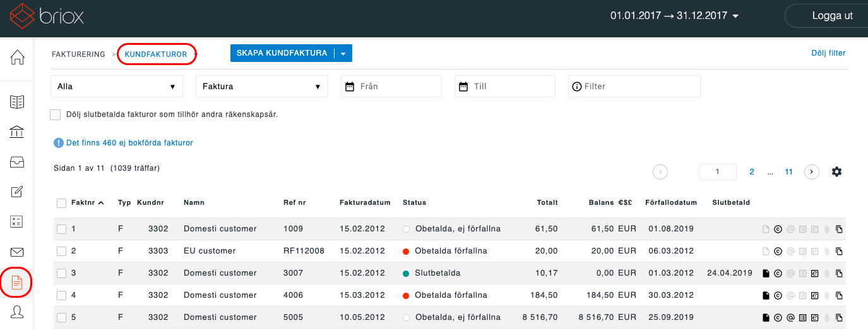This screenshot has height=330, width=868.
Task: Open the ledger book icon in sidebar
Action: tap(17, 102)
